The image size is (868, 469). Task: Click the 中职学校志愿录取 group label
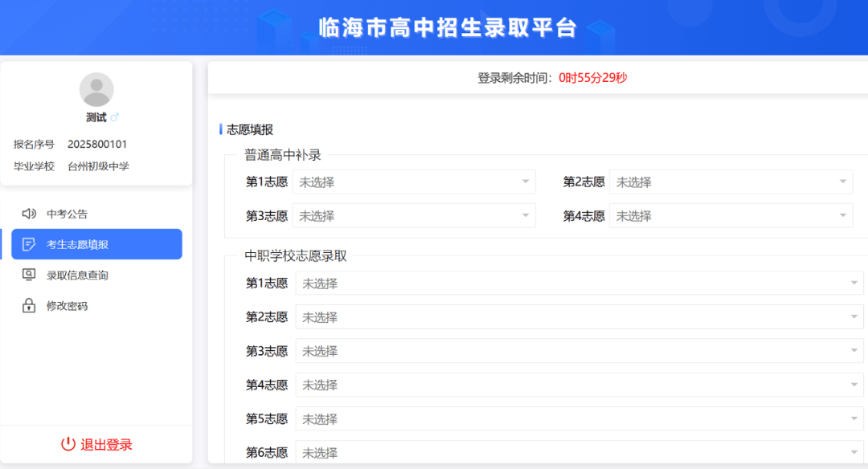pyautogui.click(x=296, y=255)
